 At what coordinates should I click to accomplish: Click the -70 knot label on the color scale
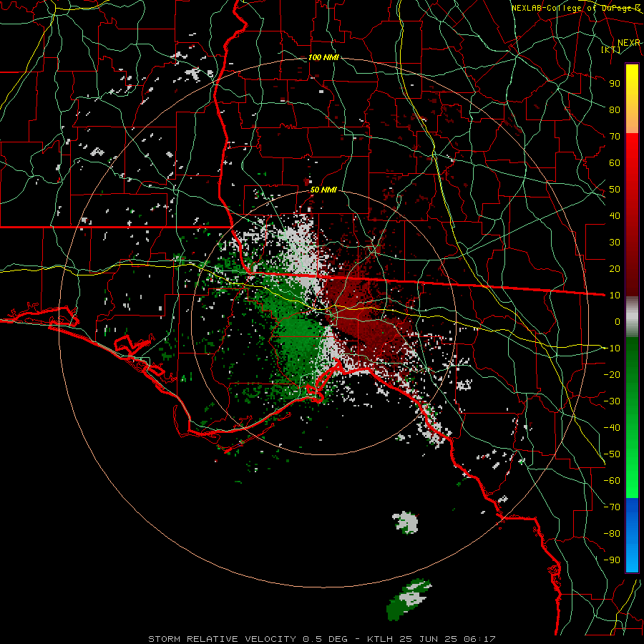pyautogui.click(x=612, y=507)
